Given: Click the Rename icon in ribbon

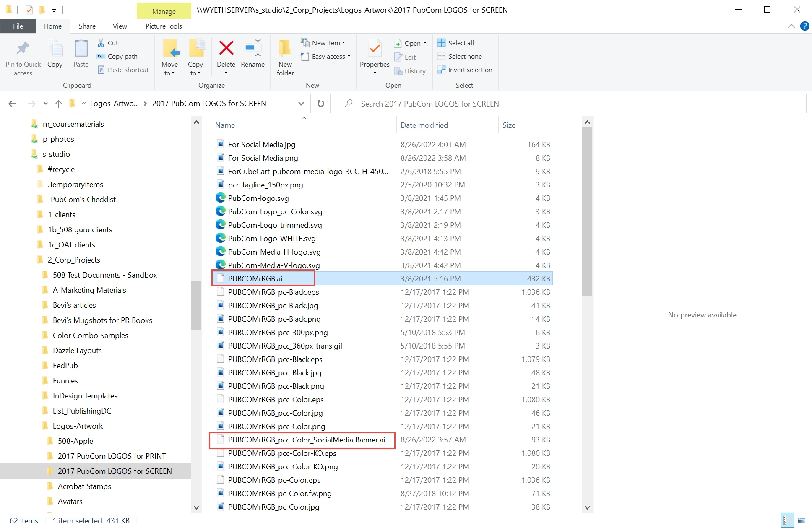Looking at the screenshot, I should [x=253, y=49].
